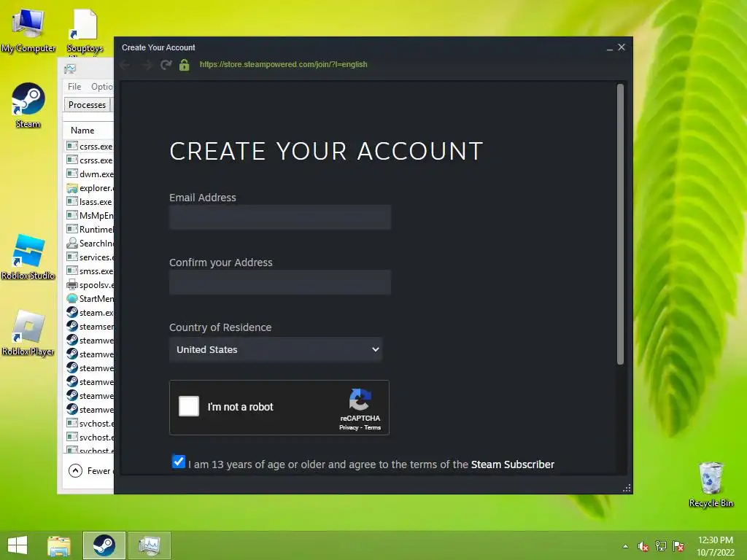
Task: Click the Windows Start button
Action: click(x=18, y=545)
